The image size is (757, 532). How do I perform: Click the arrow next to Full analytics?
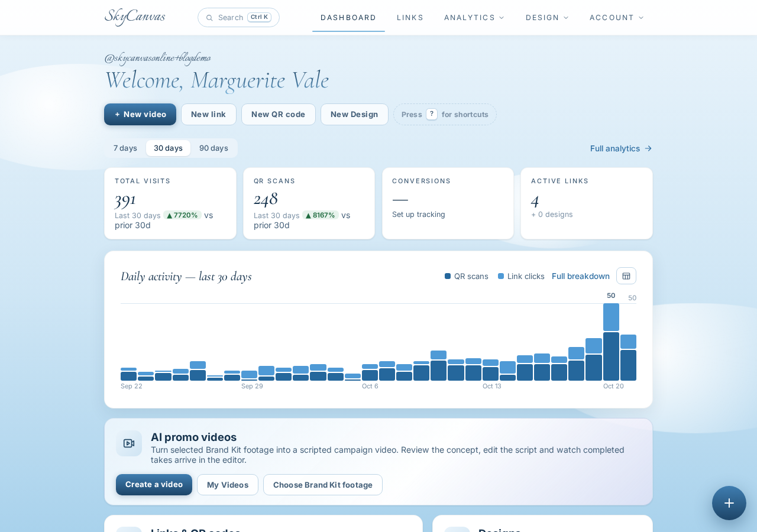coord(648,148)
